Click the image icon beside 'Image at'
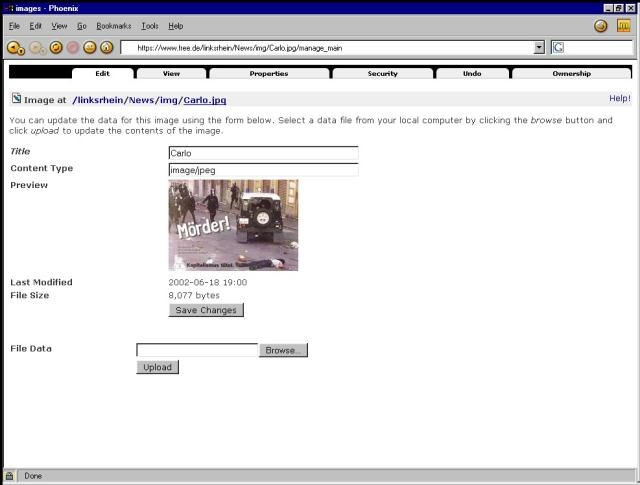 15,99
